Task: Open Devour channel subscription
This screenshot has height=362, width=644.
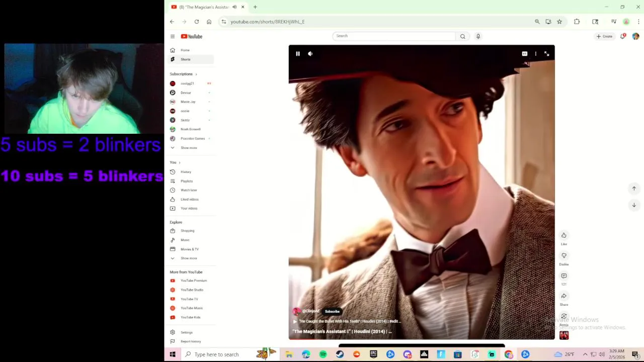Action: click(x=191, y=93)
